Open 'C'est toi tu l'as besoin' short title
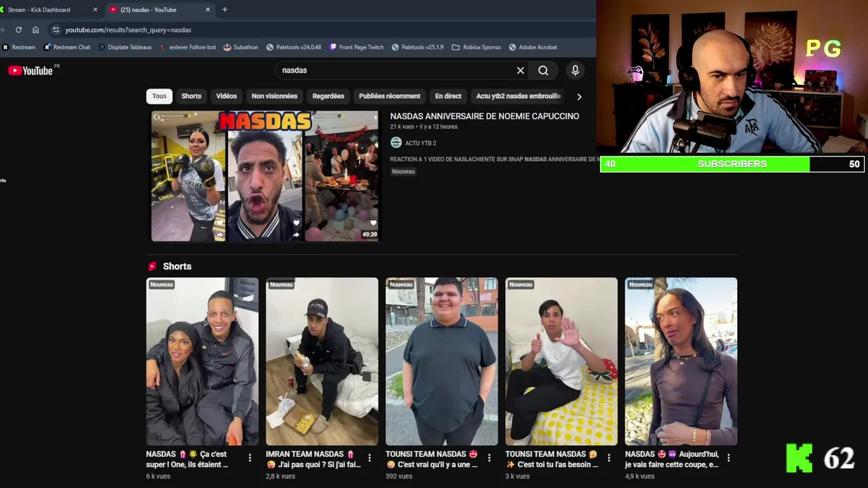Screen dimensions: 868x488 pos(552,460)
